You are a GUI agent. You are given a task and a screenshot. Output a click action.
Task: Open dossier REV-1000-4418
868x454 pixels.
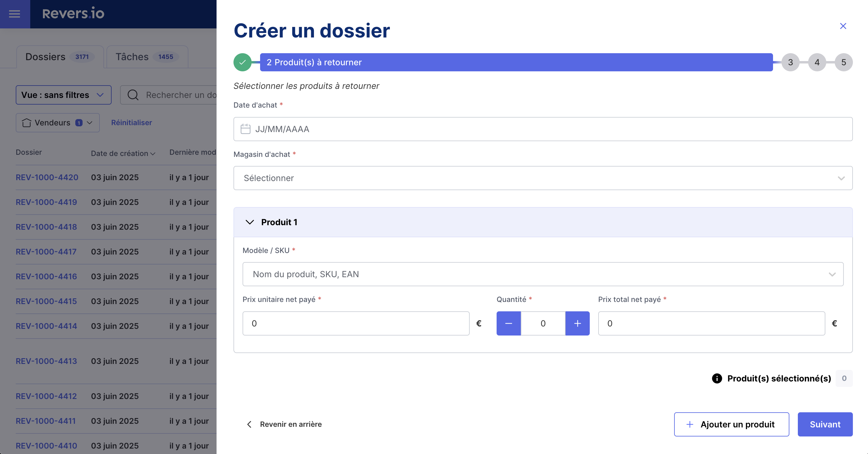(46, 227)
